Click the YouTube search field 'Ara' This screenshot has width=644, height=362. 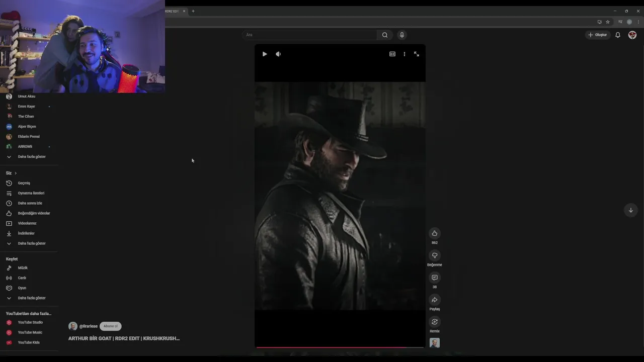[x=309, y=35]
